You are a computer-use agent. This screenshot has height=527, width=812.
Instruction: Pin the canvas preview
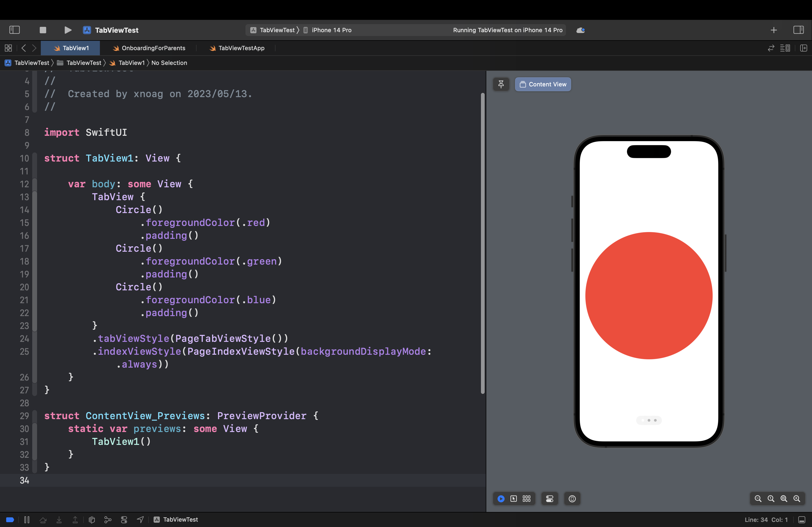(x=501, y=84)
